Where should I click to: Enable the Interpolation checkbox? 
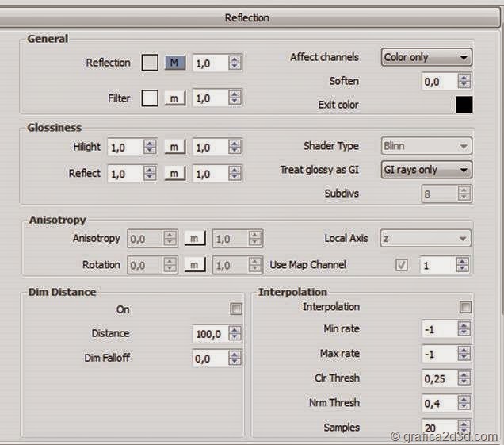(465, 307)
